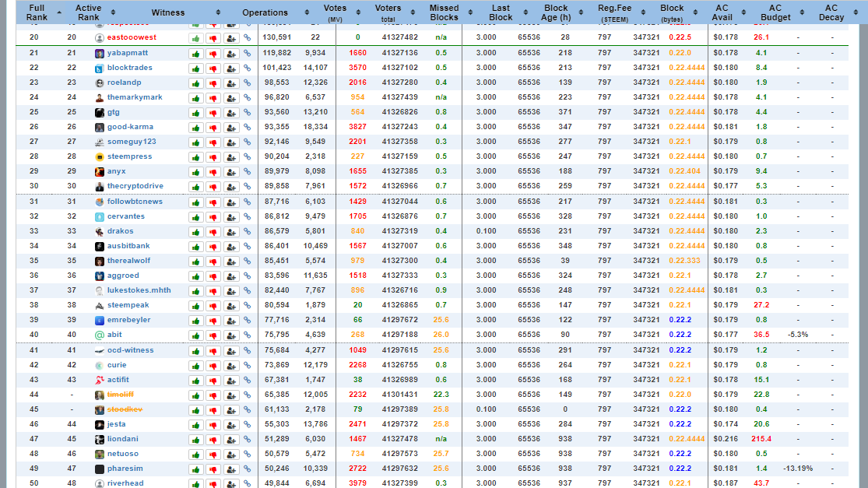
Task: Open the themarkymark witness profile link
Action: [x=135, y=97]
